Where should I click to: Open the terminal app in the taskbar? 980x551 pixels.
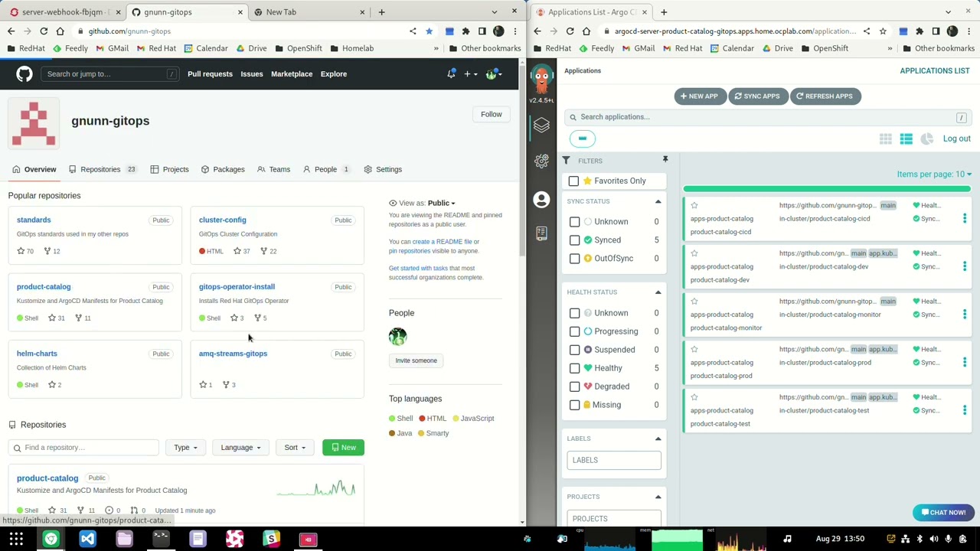(x=161, y=539)
